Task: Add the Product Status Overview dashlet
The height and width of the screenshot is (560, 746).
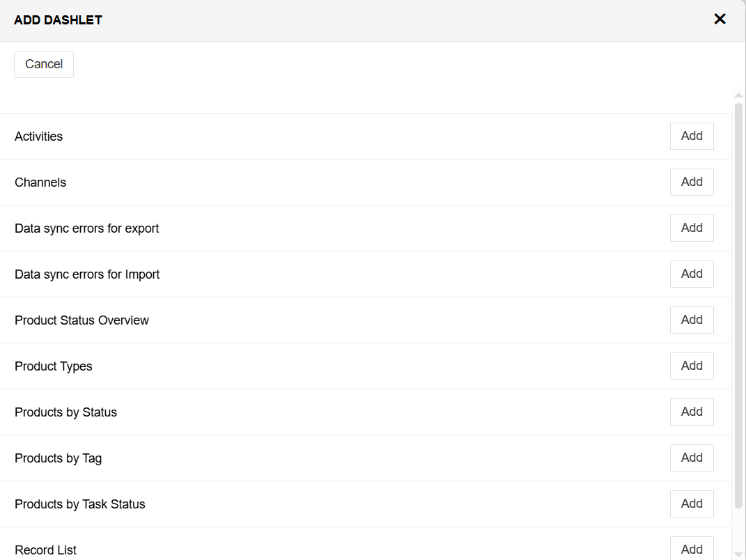Action: [x=691, y=320]
